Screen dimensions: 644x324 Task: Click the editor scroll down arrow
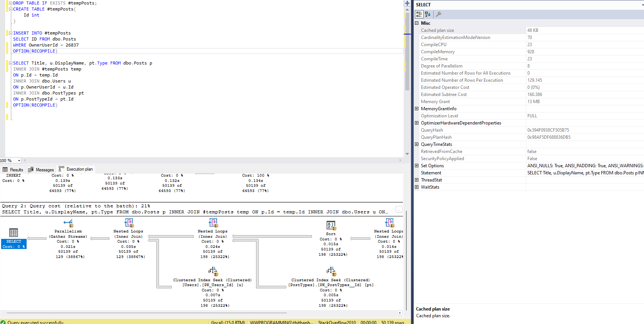coord(407,154)
